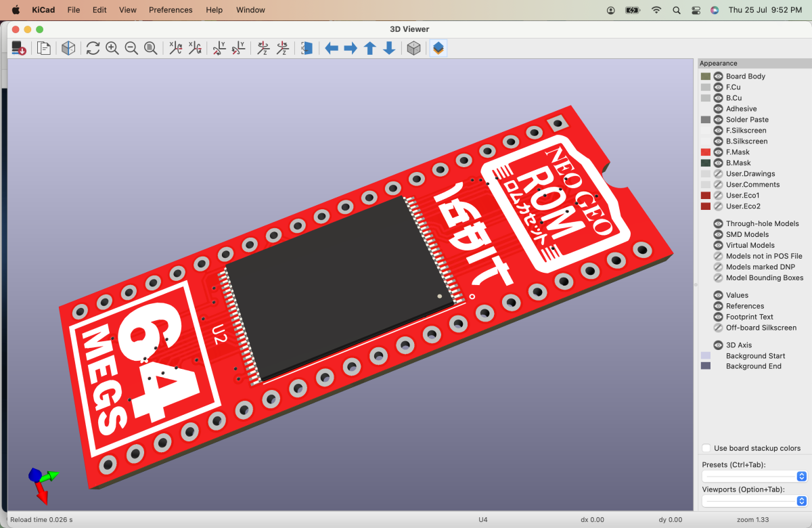Pan the board up with the arrow

[369, 48]
